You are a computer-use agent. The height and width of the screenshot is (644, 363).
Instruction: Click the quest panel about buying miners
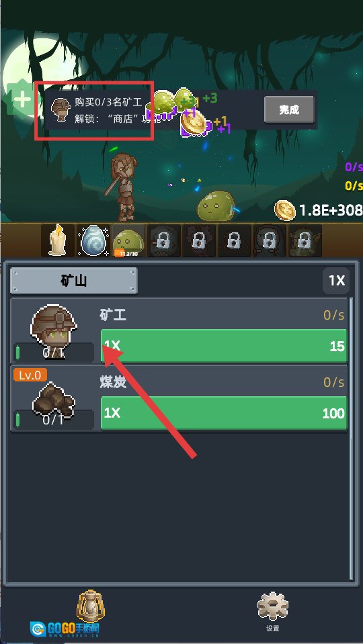181,109
